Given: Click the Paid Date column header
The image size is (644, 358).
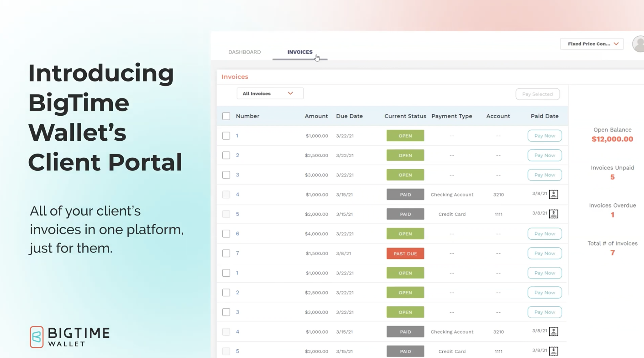Looking at the screenshot, I should click(545, 116).
